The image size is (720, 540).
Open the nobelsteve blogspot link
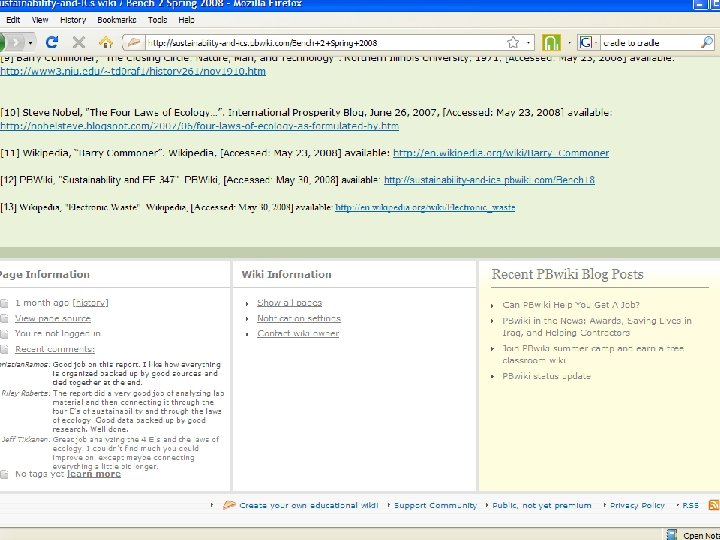(x=199, y=126)
